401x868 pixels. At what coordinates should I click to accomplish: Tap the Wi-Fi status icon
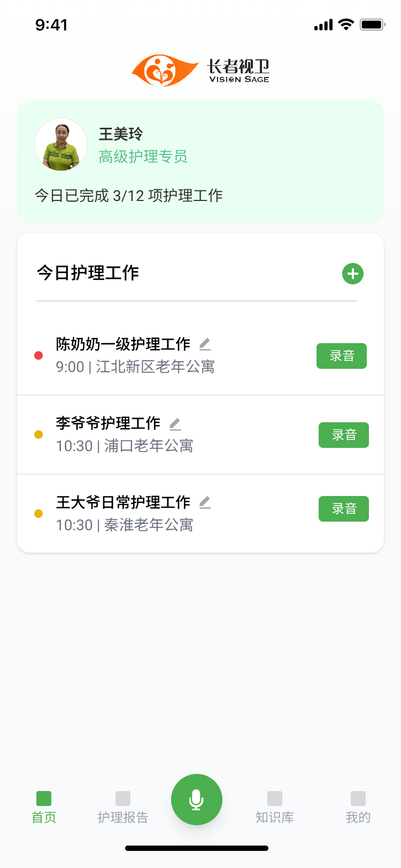(x=346, y=25)
